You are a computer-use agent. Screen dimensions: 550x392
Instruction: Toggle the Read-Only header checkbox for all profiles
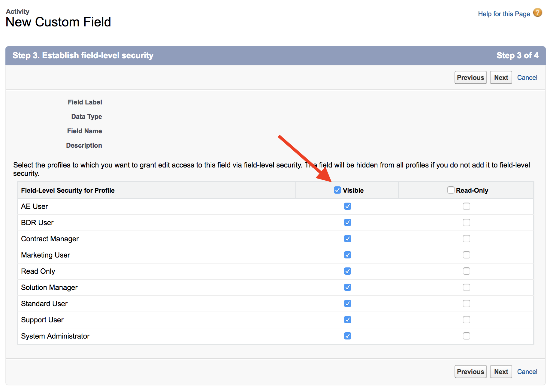pyautogui.click(x=451, y=190)
